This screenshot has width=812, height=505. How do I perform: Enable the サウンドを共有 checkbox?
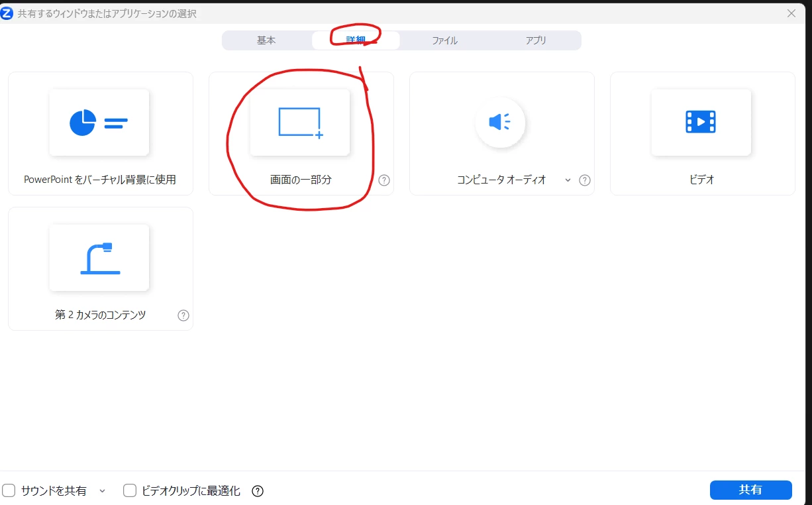point(9,491)
